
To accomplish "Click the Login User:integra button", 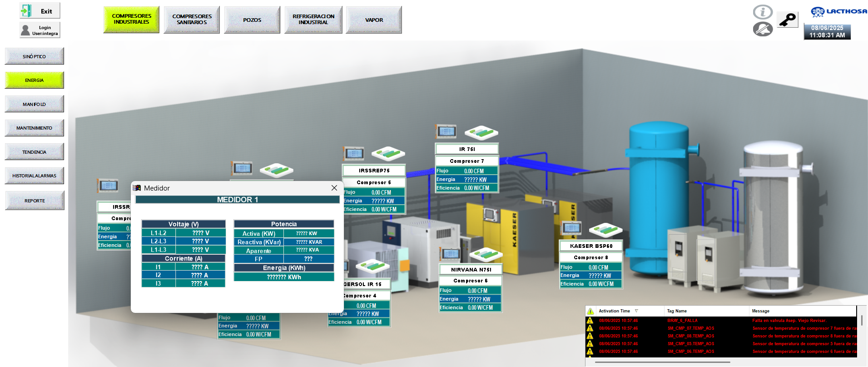I will (x=40, y=30).
